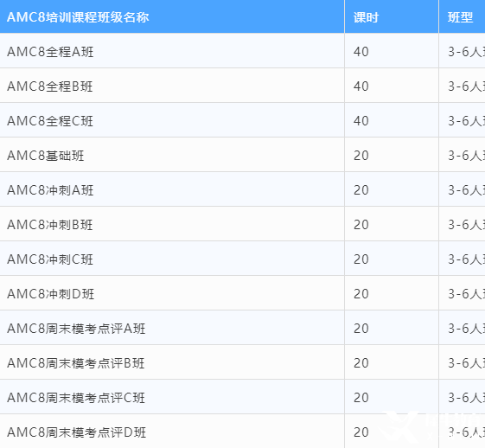
Task: Click the 20 hours cell for AMC8基础班
Action: [361, 156]
